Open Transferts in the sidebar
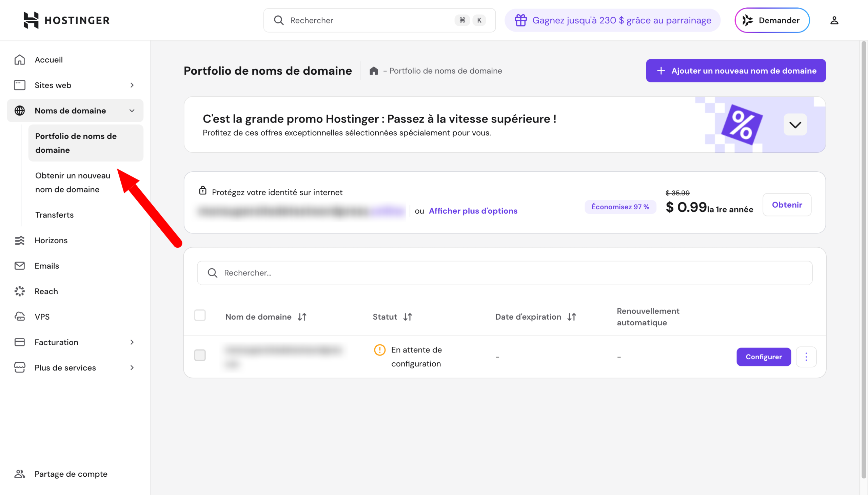This screenshot has height=495, width=868. pos(85,215)
